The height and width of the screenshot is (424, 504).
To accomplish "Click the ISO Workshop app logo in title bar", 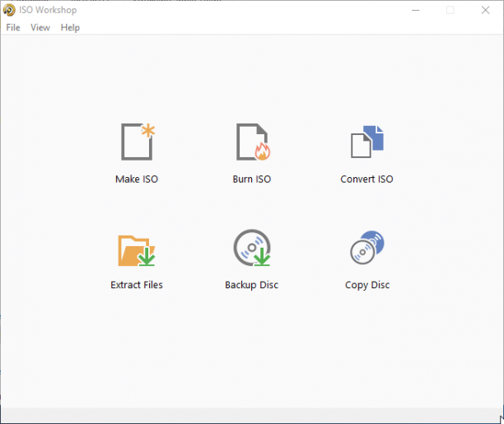I will pyautogui.click(x=9, y=10).
